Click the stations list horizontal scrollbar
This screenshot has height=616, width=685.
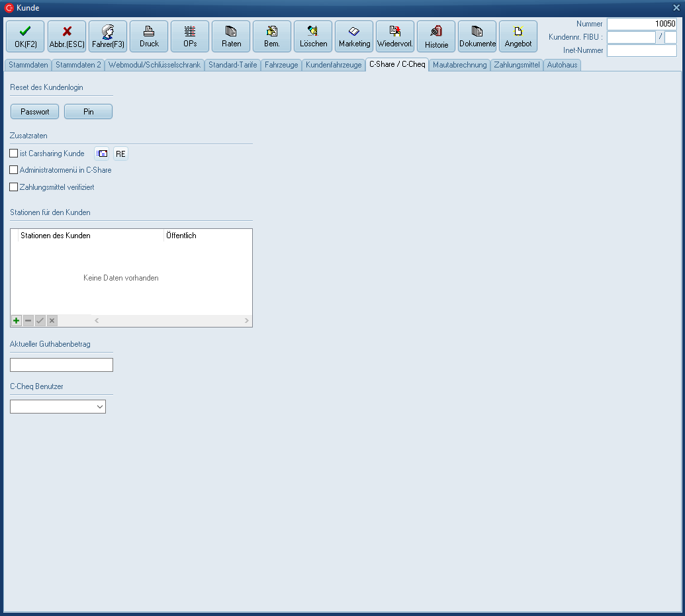(171, 321)
